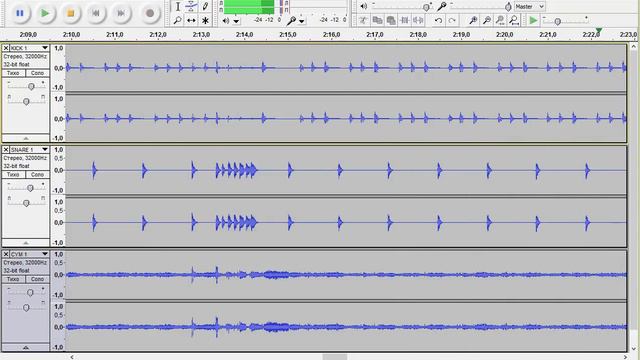
Task: Close the SNARE 1 track
Action: pyautogui.click(x=6, y=149)
